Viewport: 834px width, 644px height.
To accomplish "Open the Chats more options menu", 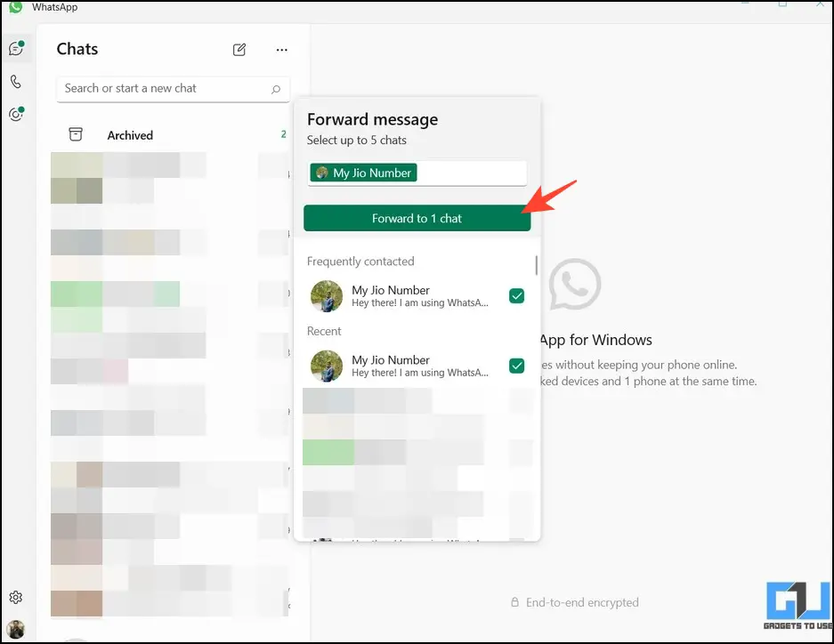I will [x=282, y=50].
